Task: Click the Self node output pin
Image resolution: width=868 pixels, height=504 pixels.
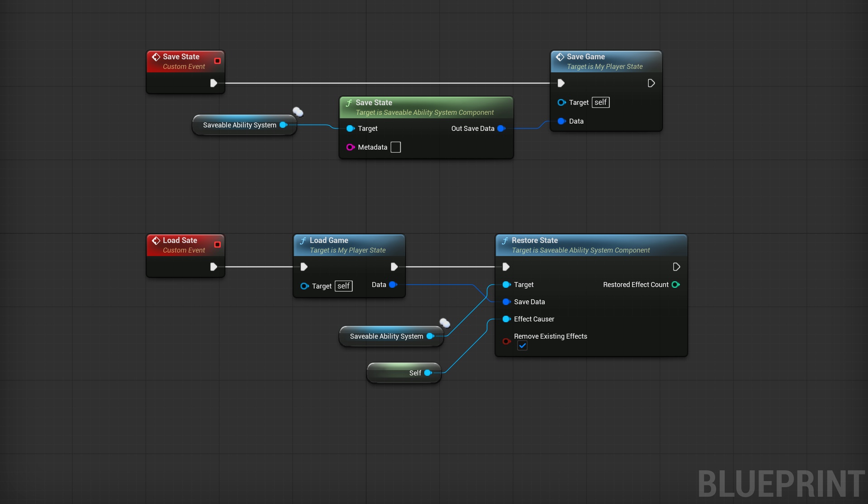Action: click(428, 373)
